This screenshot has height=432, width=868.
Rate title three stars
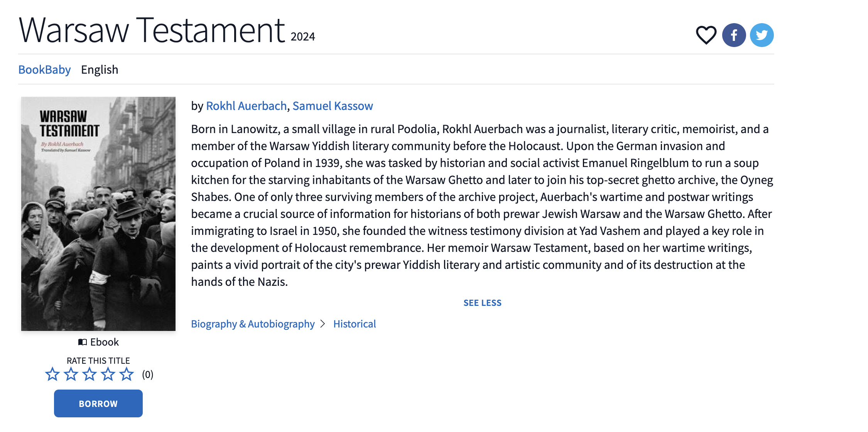(x=90, y=374)
